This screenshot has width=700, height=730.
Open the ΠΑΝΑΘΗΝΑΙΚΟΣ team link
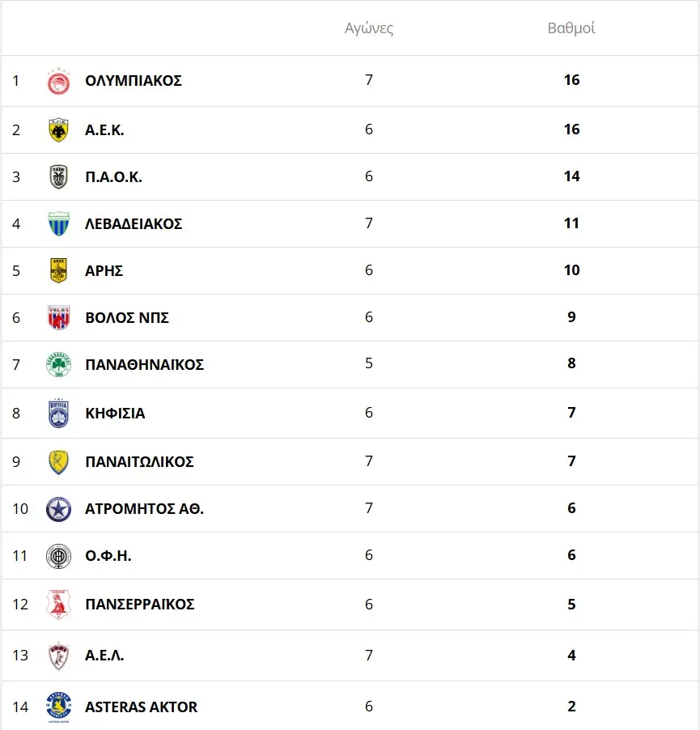144,365
